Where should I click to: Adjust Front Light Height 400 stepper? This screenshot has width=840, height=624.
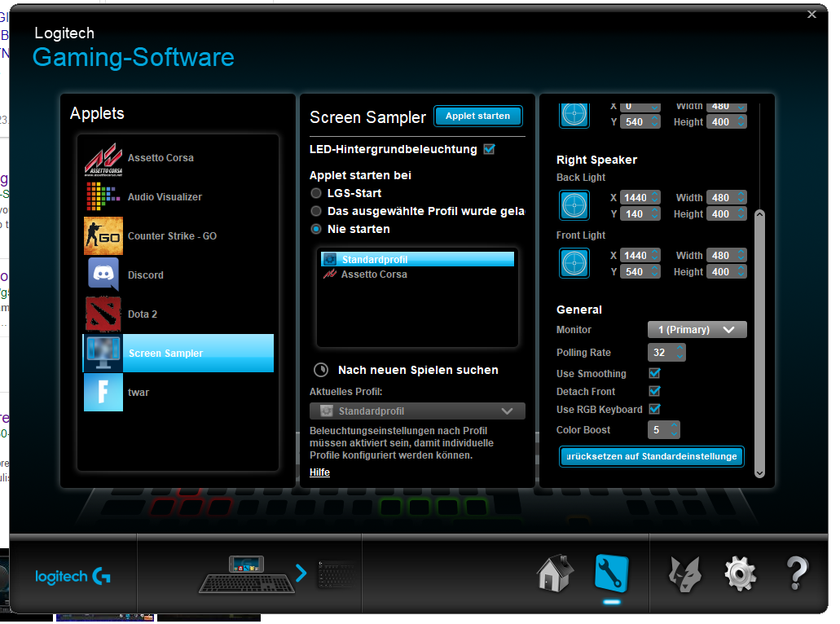[x=741, y=271]
